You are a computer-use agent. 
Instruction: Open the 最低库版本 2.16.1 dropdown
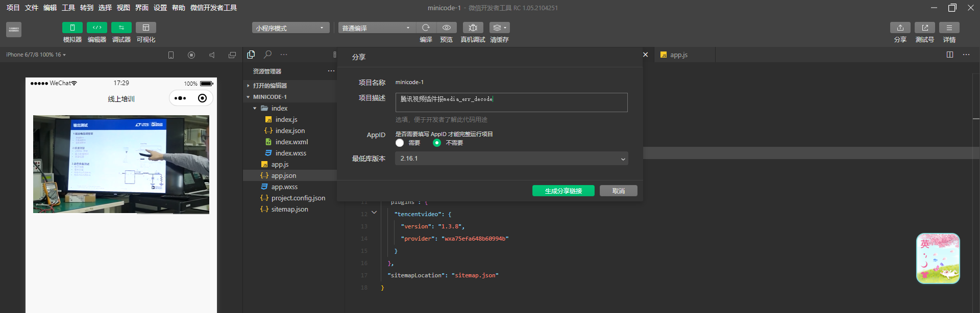[511, 159]
